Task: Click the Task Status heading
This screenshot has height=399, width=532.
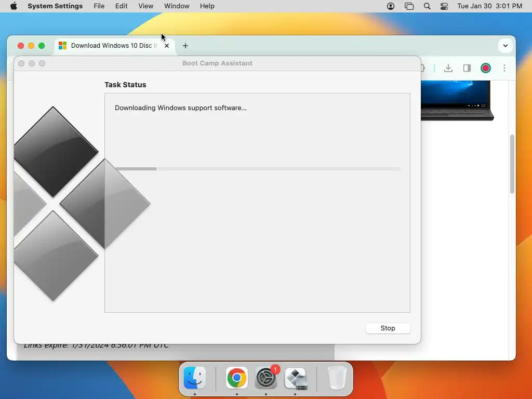Action: [x=125, y=85]
